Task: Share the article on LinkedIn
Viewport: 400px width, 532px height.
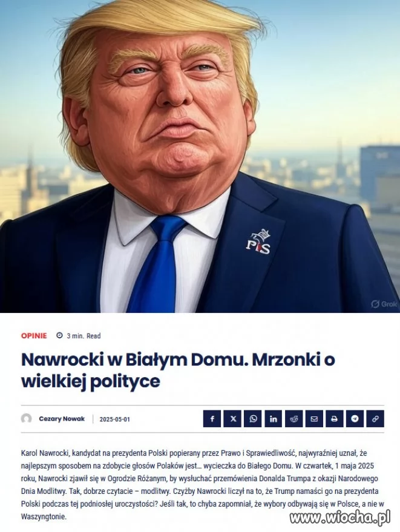Action: pyautogui.click(x=273, y=419)
